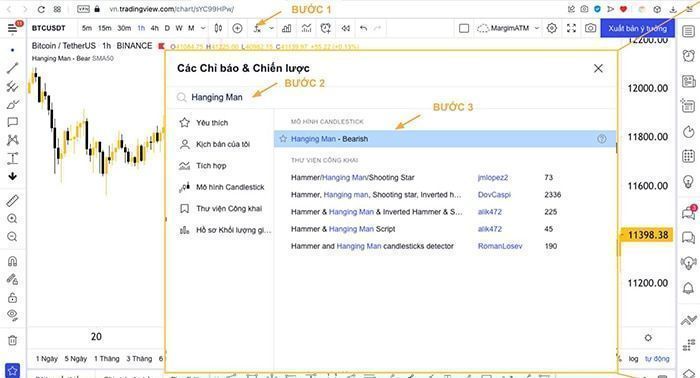Screen dimensions: 700x378
Task: Open author RomanLosev profile
Action: (500, 246)
